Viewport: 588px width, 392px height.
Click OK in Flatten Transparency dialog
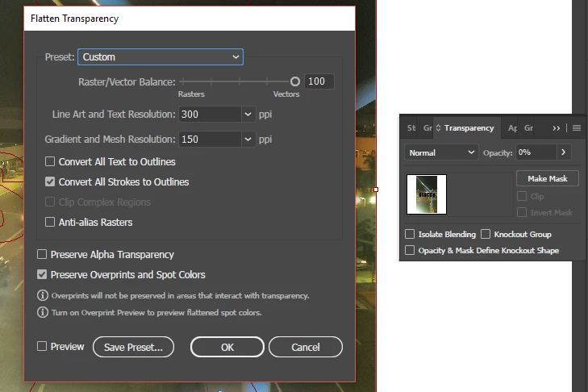click(x=227, y=347)
